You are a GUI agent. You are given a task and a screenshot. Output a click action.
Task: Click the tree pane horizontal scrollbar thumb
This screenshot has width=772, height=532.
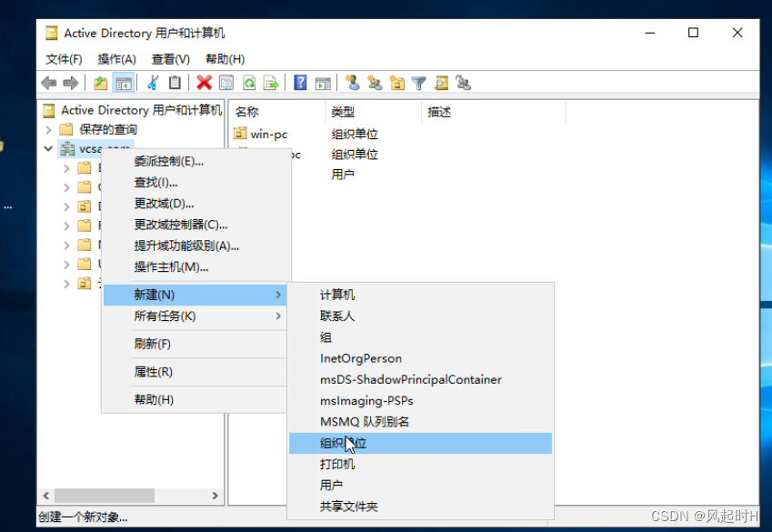click(105, 496)
